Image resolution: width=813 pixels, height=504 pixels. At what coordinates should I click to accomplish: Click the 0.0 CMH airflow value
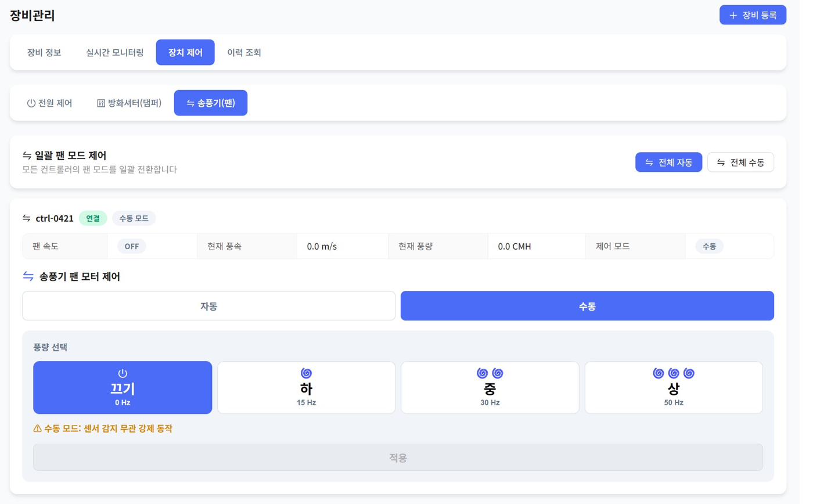(x=515, y=246)
